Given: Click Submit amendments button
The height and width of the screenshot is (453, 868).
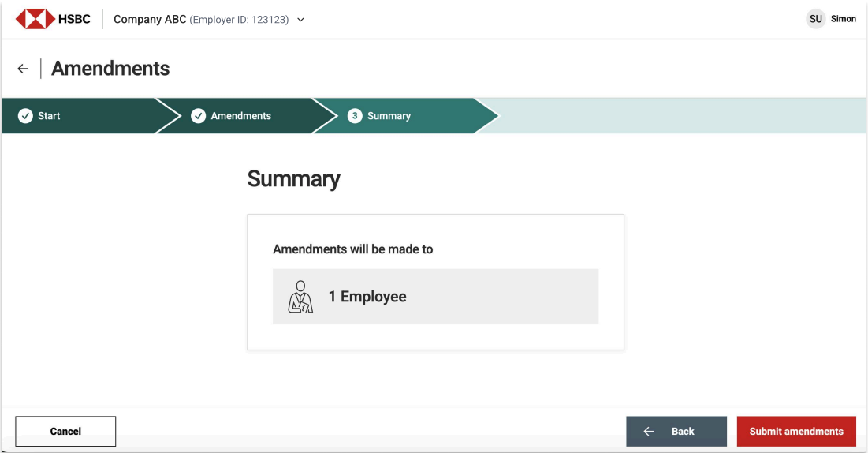Looking at the screenshot, I should click(796, 432).
